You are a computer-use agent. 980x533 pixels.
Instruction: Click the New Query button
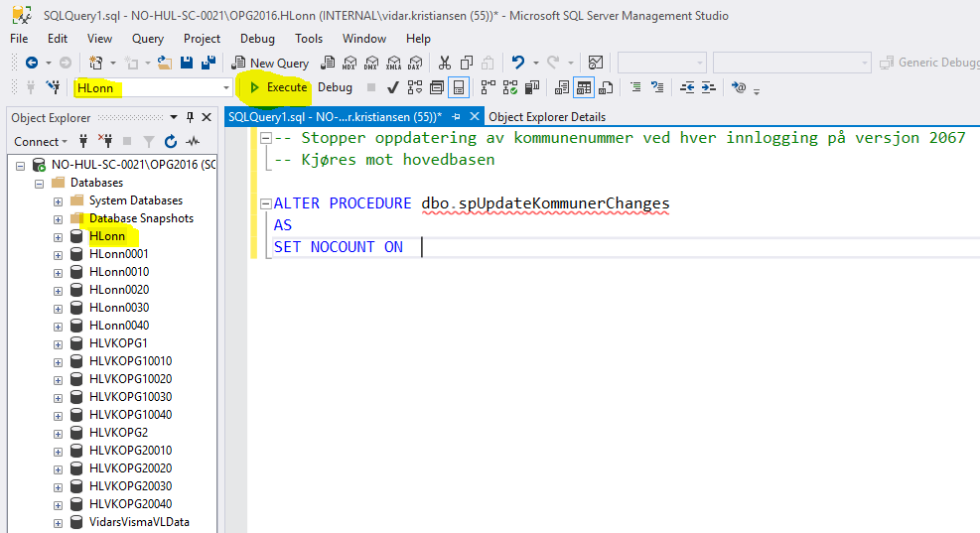pyautogui.click(x=270, y=63)
